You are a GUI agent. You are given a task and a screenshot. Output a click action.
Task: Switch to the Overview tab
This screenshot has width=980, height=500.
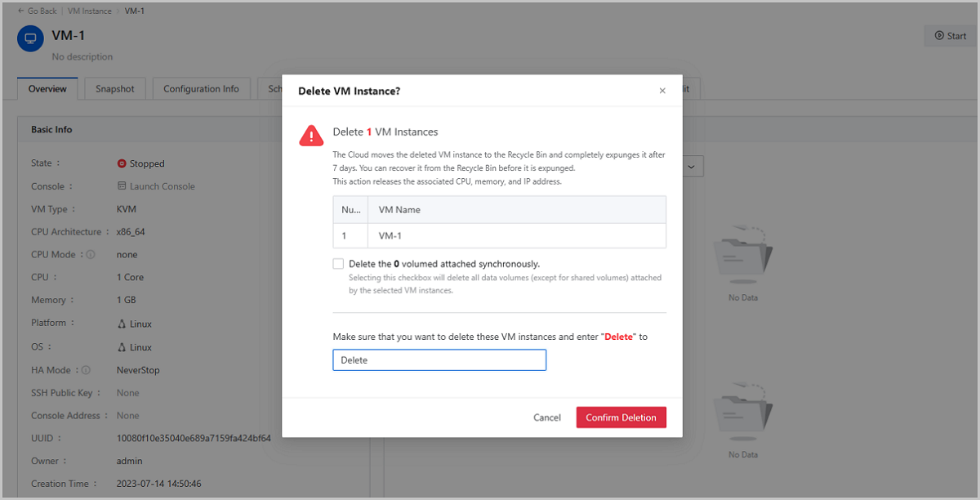pos(47,89)
